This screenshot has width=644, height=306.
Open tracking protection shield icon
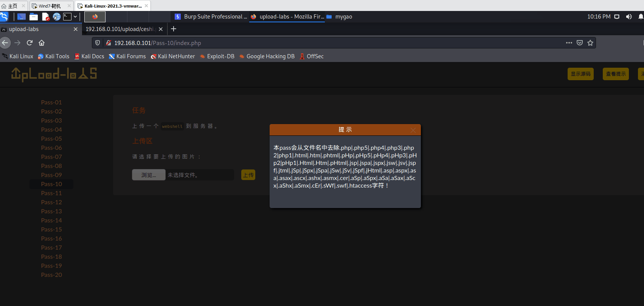(98, 43)
